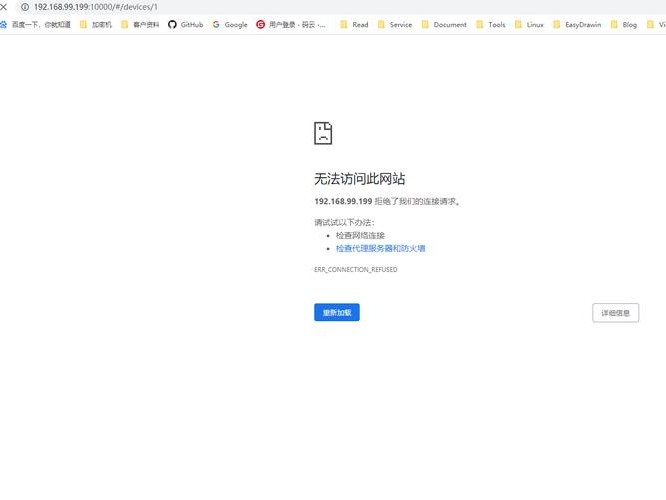Open the Tools bookmark folder
Image resolution: width=666 pixels, height=500 pixels.
(491, 25)
